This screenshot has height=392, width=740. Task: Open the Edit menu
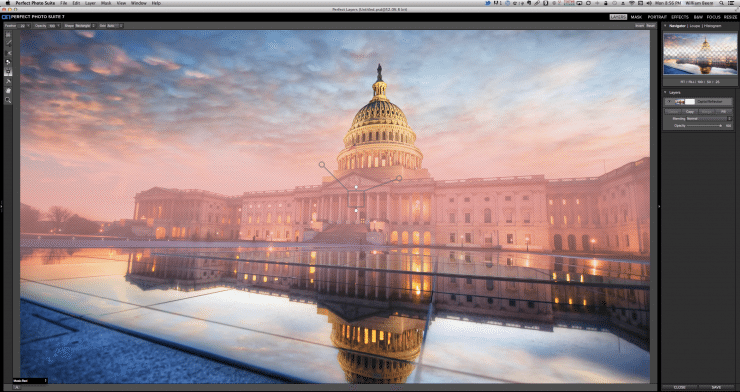(x=76, y=3)
